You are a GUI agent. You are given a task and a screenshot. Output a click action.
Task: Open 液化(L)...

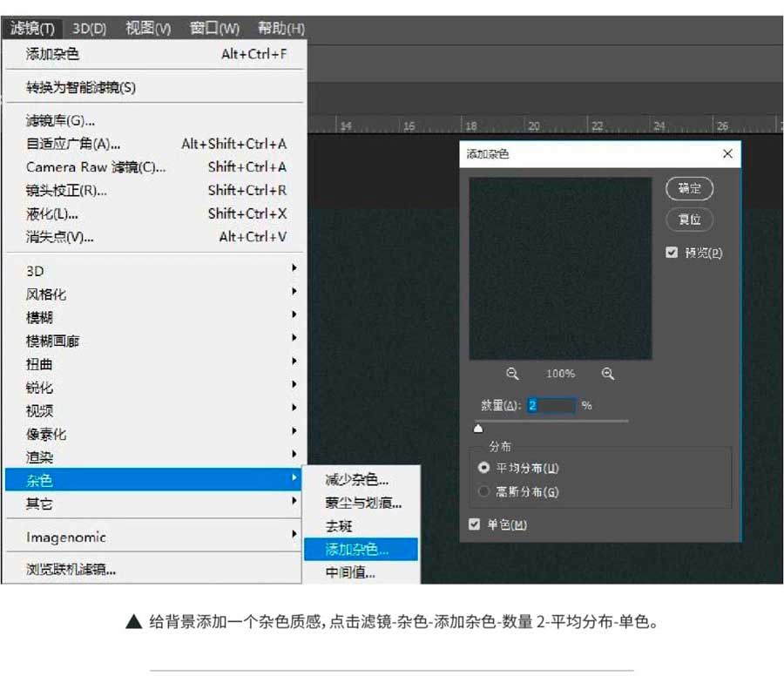(153, 213)
